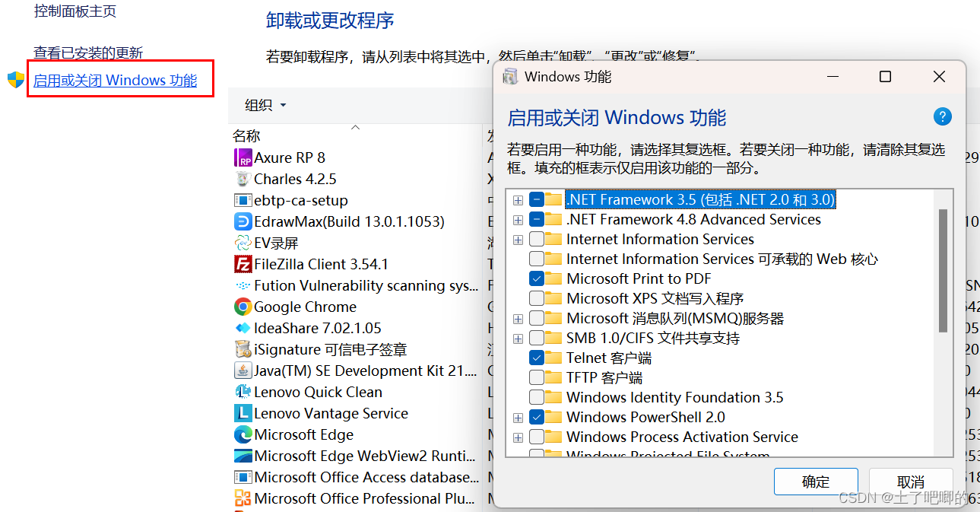Click folder icon of TFTP 客户端
The image size is (980, 512).
click(x=554, y=377)
